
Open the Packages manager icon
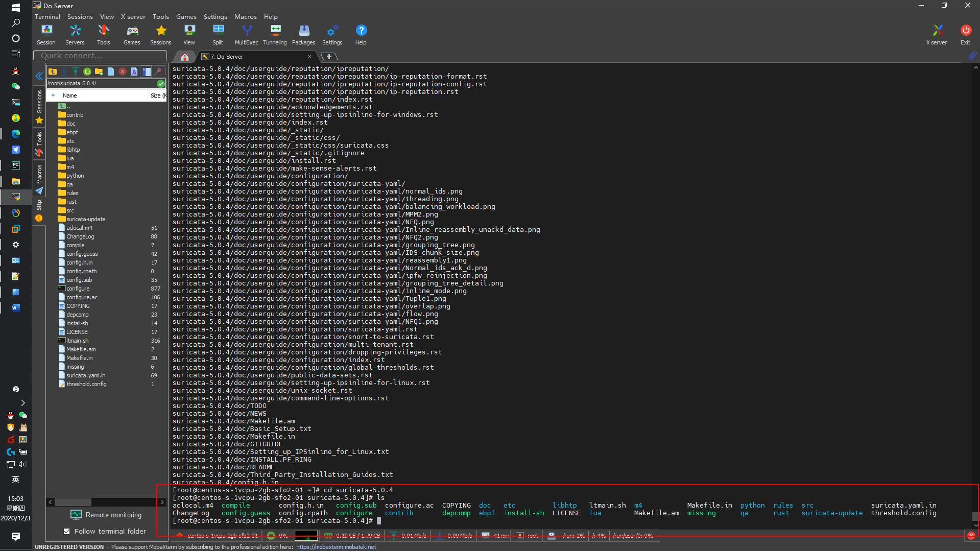coord(303,35)
